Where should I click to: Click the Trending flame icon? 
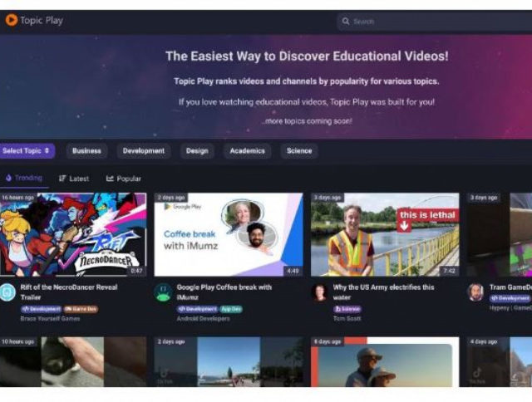pos(8,178)
